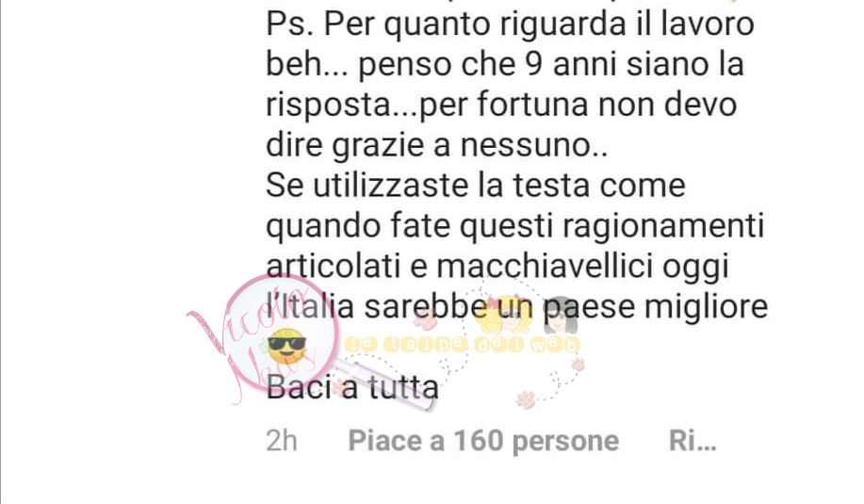The width and height of the screenshot is (864, 504).
Task: Click the yellow "le talpe del web" watermark text
Action: click(x=462, y=344)
